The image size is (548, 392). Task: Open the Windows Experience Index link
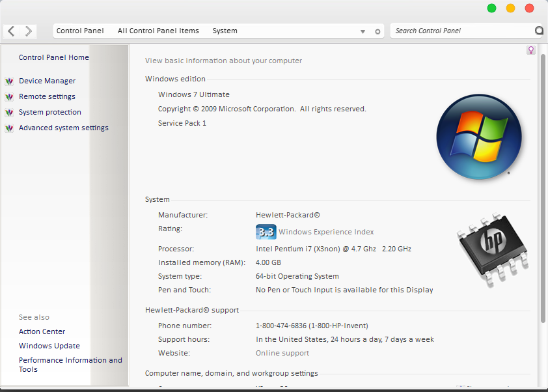[326, 232]
